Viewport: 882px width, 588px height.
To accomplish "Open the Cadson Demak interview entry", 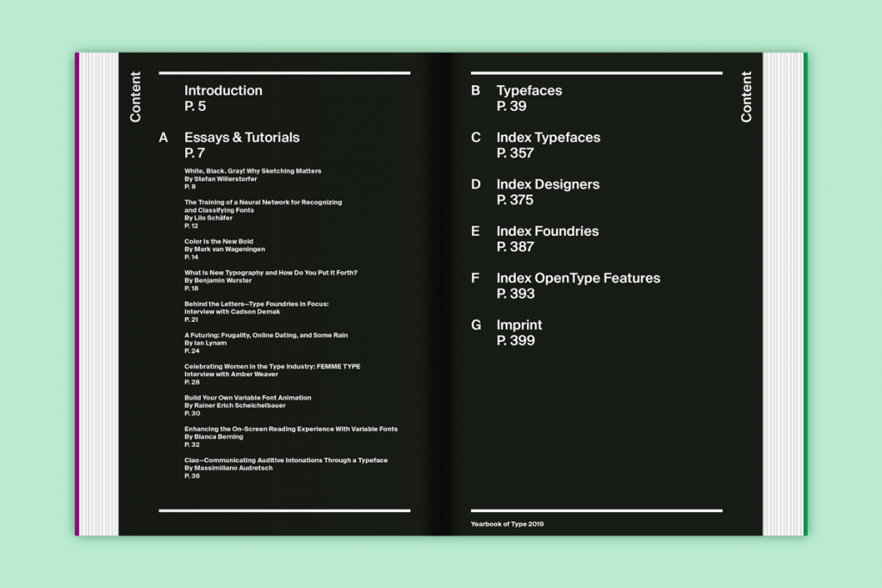I will click(256, 310).
